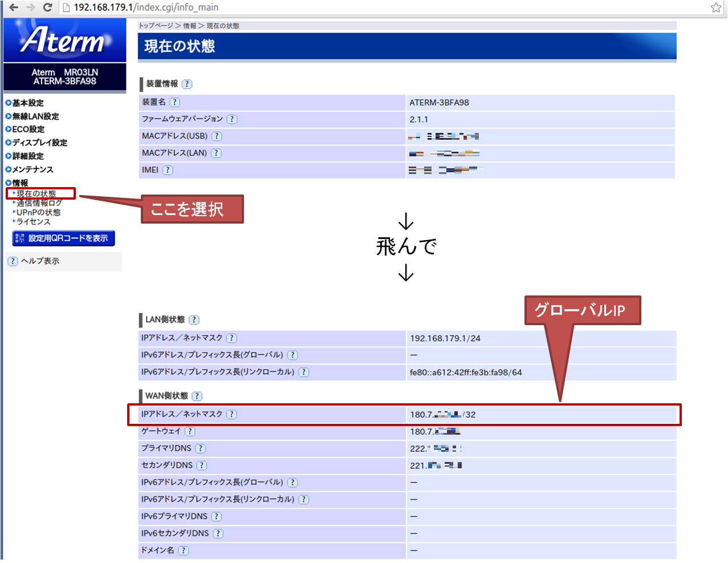Select device name value ATERM-3BFA98

point(439,103)
